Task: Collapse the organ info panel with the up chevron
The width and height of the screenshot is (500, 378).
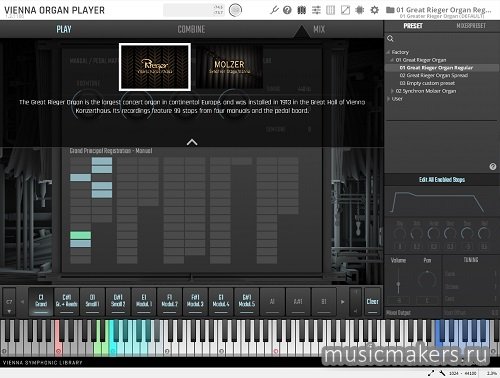Action: pyautogui.click(x=192, y=142)
